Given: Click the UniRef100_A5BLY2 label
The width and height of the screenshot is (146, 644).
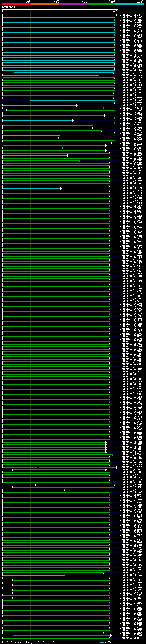Looking at the screenshot, I should (131, 90).
